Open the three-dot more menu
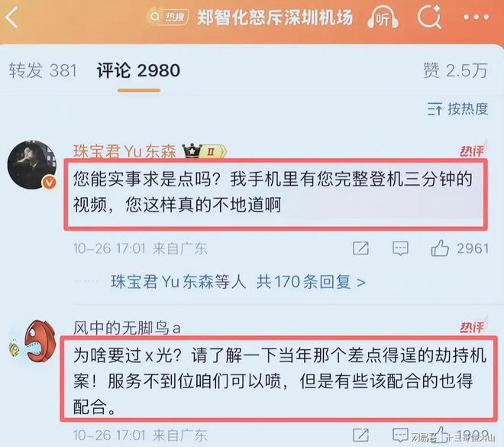This screenshot has width=504, height=447. (476, 17)
